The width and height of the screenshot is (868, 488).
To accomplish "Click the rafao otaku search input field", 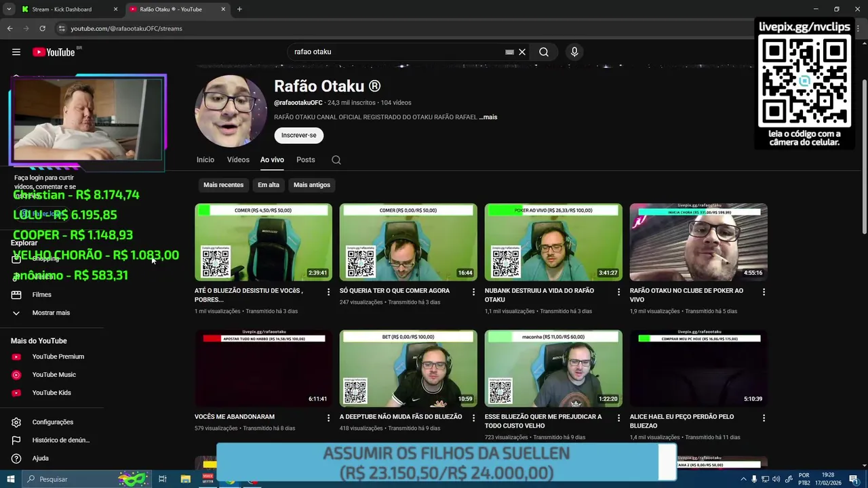I will 397,52.
